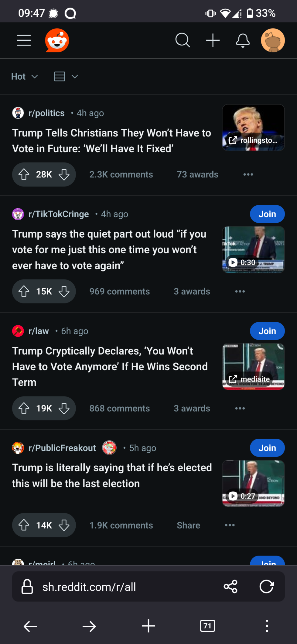Play the 0:27 PublicFreakout video thumbnail
The width and height of the screenshot is (297, 644).
coord(253,483)
